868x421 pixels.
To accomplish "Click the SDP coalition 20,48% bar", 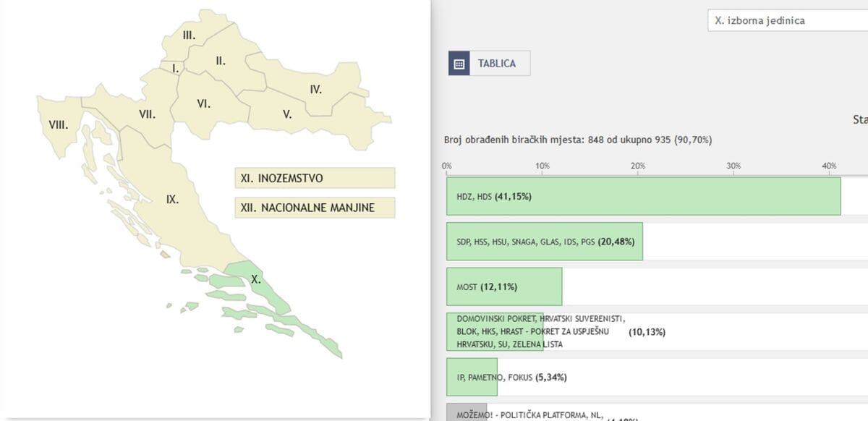I will pos(544,242).
